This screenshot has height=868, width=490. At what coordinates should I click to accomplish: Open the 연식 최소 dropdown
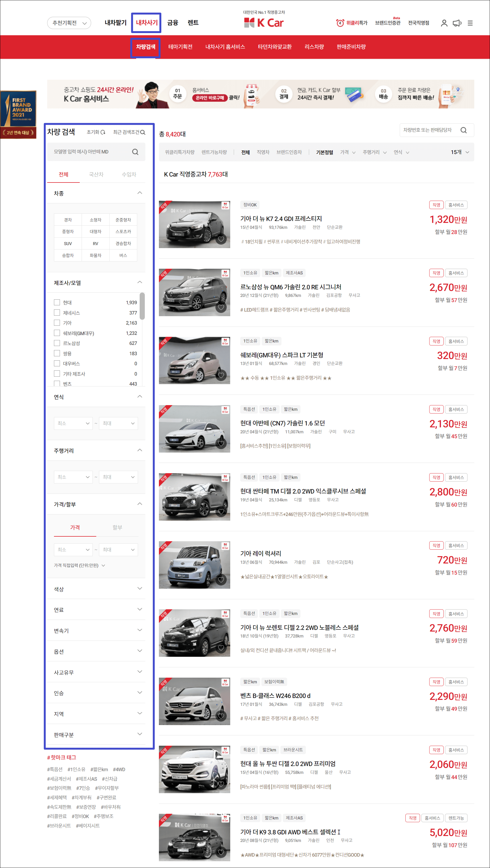point(73,423)
